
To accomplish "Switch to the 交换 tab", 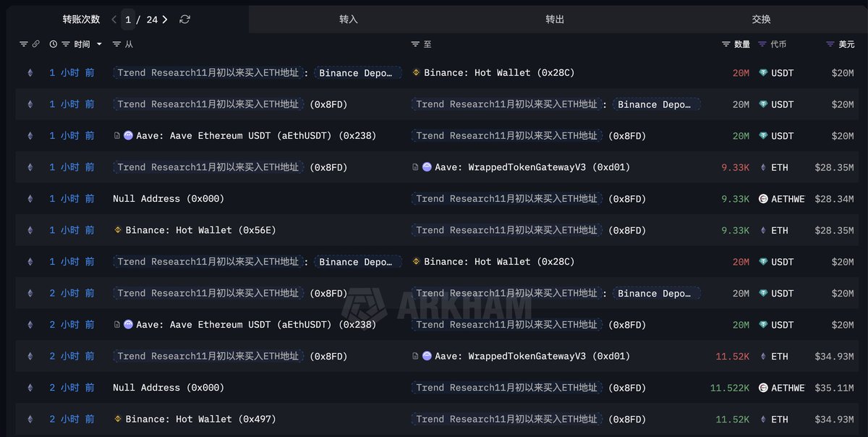I will click(761, 20).
